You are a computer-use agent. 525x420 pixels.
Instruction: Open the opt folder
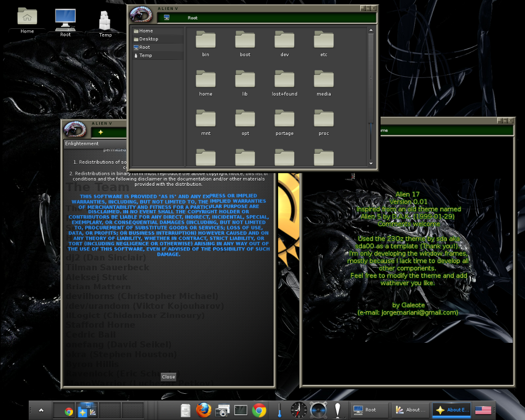pyautogui.click(x=245, y=122)
